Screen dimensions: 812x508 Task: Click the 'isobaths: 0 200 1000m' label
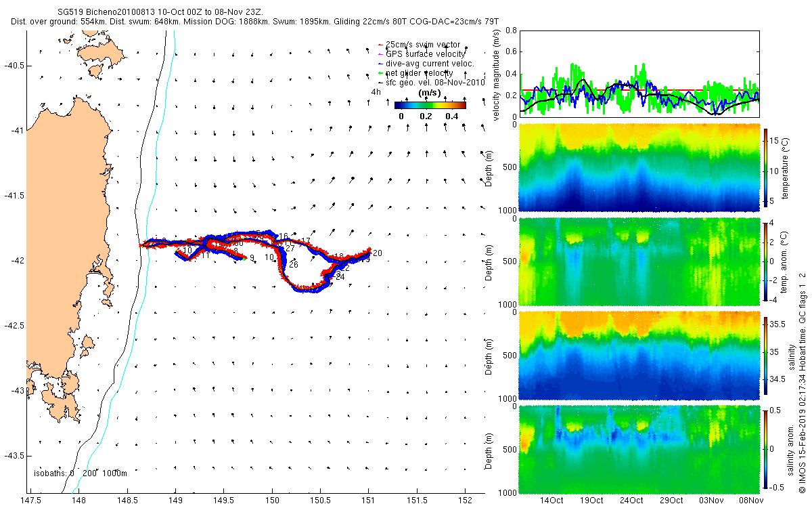pos(80,473)
